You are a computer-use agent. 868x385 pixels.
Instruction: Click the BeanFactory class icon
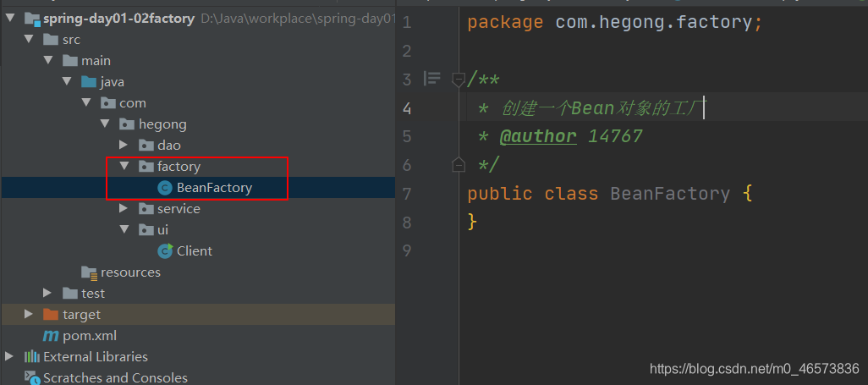point(165,188)
